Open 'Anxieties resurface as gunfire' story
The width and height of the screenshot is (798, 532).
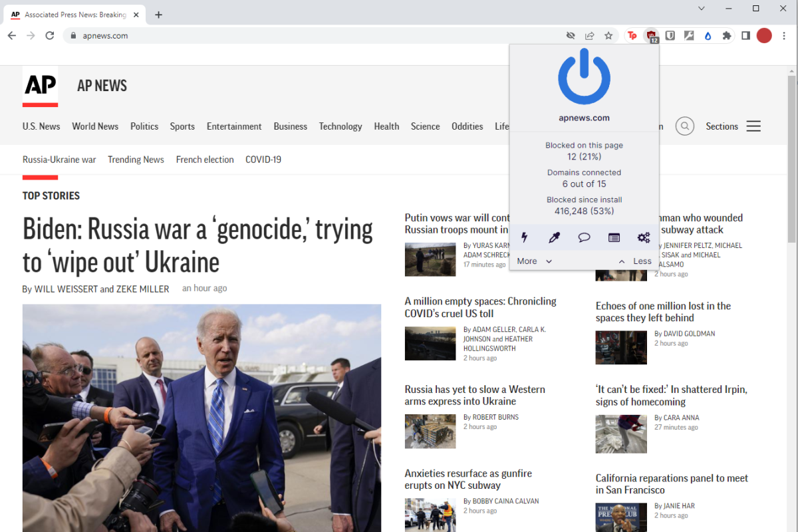[x=468, y=479]
